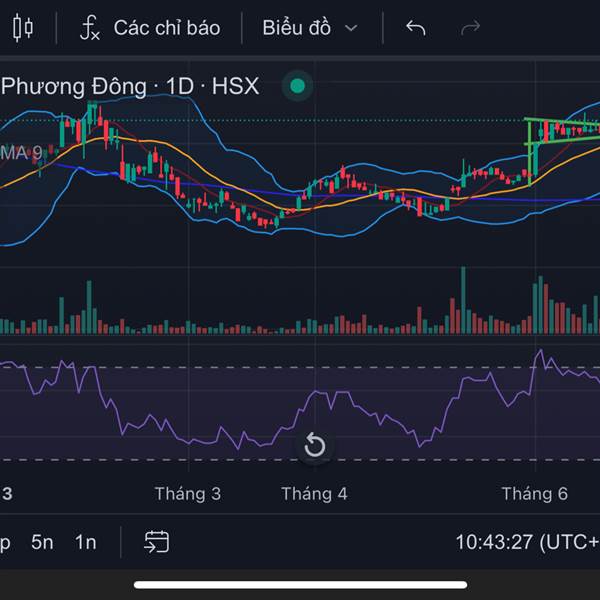The image size is (600, 600).
Task: Click the Phương Đông 1D HSX symbol title
Action: point(130,86)
